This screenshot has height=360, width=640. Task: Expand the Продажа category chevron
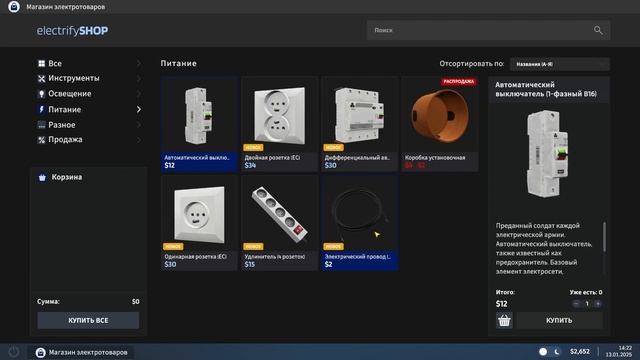point(139,140)
